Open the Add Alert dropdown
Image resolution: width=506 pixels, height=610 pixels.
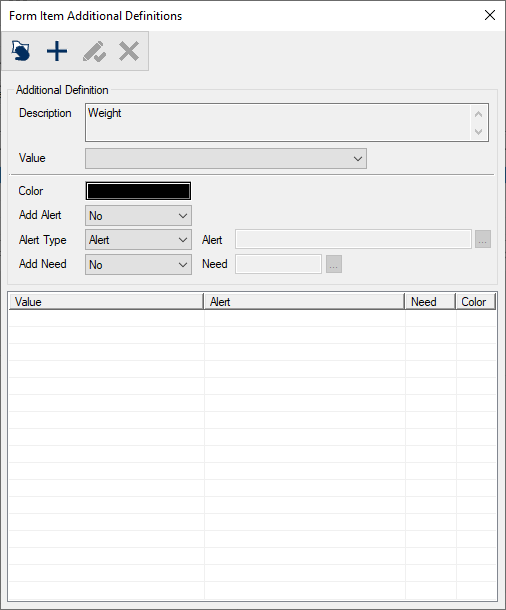(138, 216)
